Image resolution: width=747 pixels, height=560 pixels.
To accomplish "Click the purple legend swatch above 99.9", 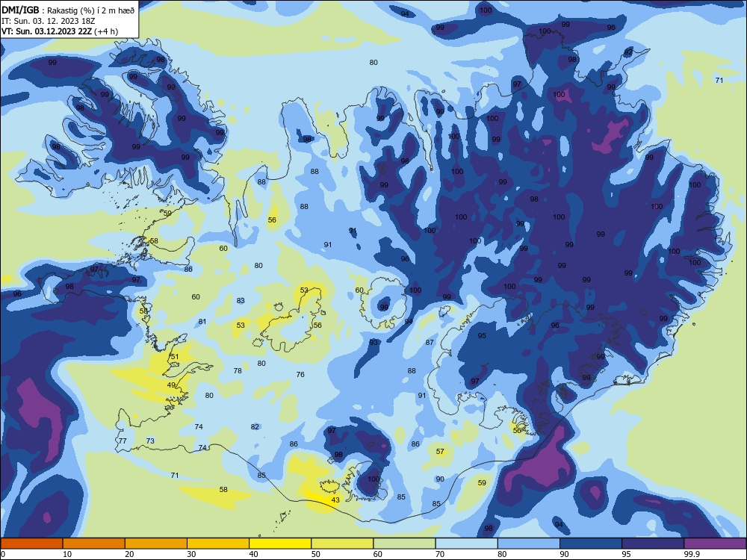I will click(x=715, y=544).
